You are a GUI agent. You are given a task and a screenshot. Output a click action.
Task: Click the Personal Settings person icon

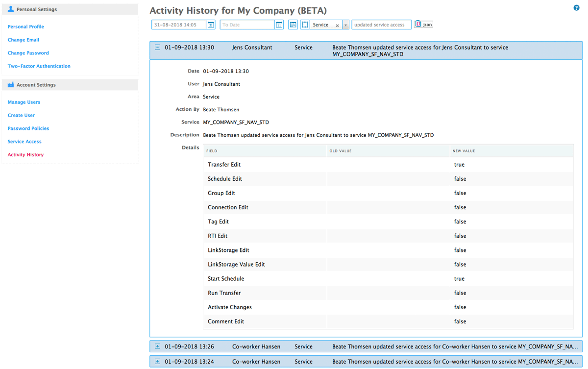(11, 9)
